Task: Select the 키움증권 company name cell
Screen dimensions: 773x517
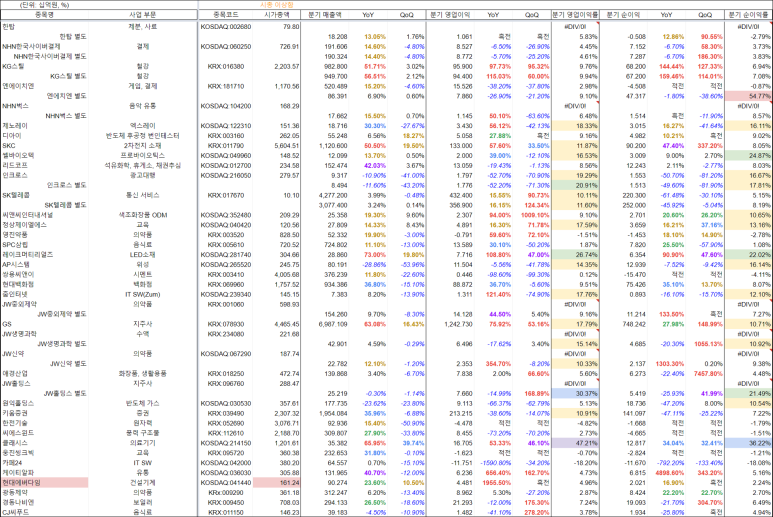Action: [x=15, y=413]
